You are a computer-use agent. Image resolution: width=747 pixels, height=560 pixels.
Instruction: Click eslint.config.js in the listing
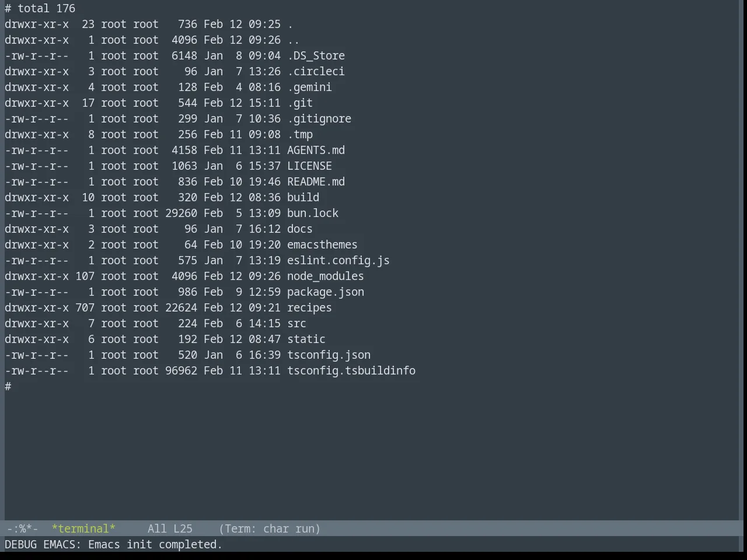click(x=338, y=260)
